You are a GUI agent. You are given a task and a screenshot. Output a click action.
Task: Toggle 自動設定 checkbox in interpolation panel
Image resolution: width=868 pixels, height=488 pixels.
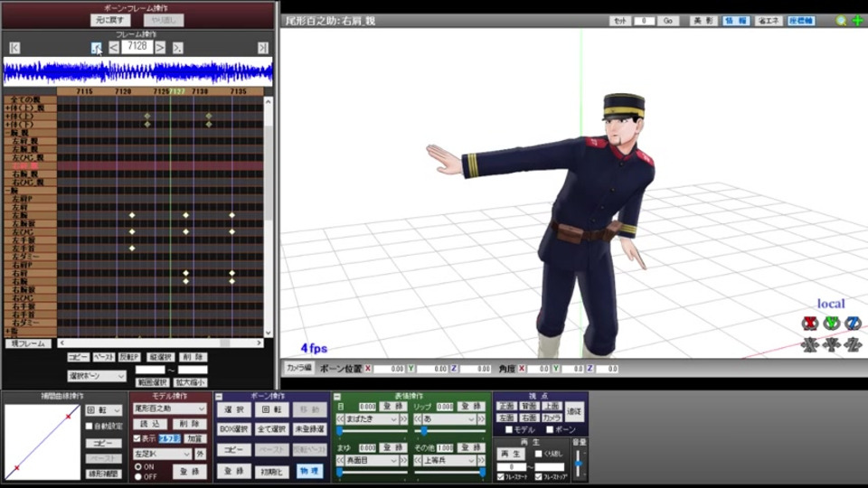point(90,427)
